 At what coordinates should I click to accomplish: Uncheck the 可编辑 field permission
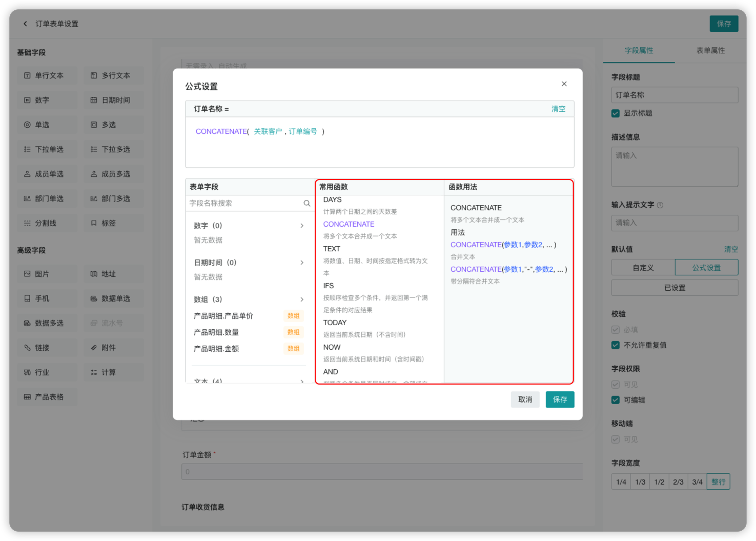click(616, 400)
